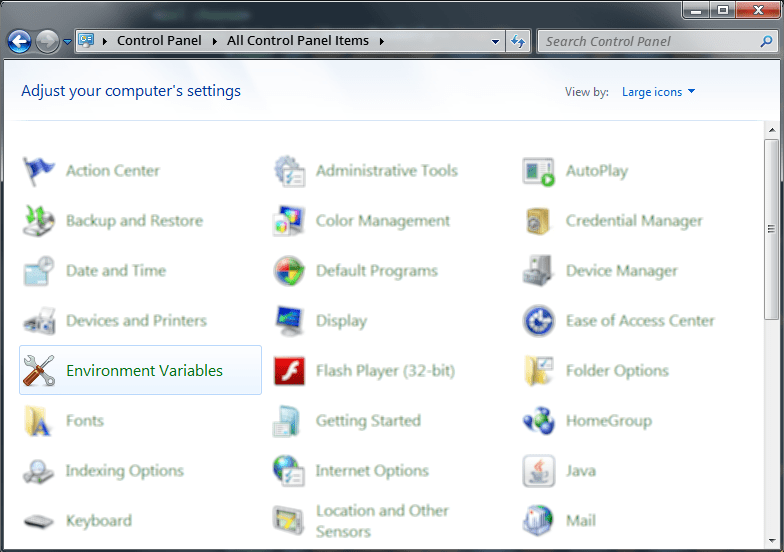784x552 pixels.
Task: Click the Flash Player (32-bit) link text
Action: 386,371
